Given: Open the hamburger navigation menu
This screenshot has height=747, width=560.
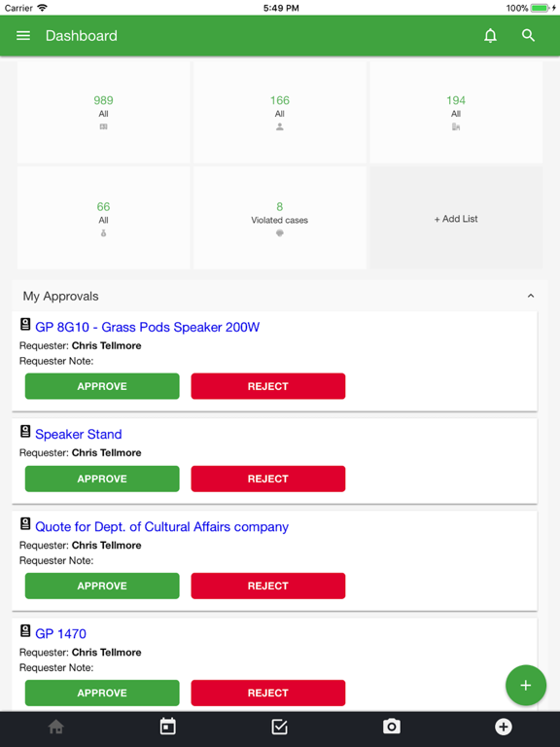Looking at the screenshot, I should click(23, 36).
